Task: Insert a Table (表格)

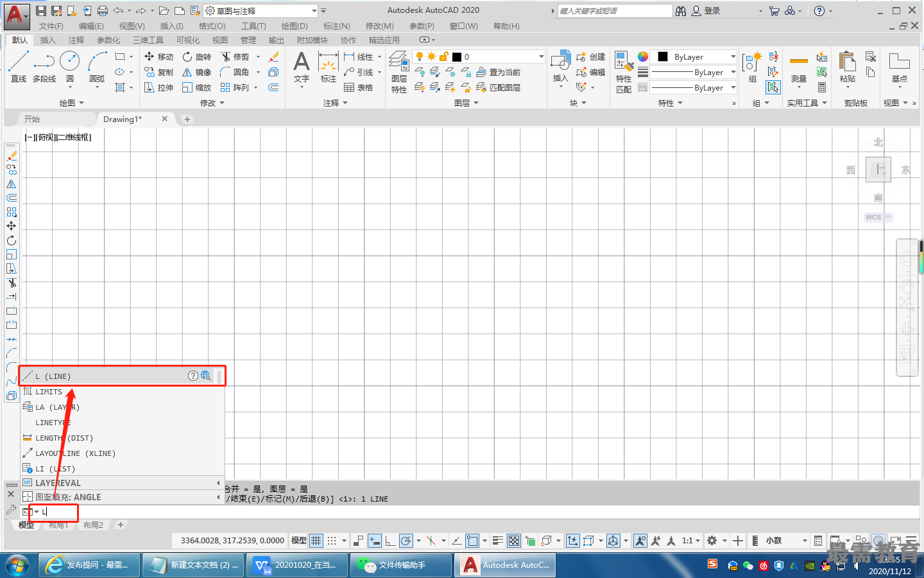Action: pyautogui.click(x=358, y=87)
